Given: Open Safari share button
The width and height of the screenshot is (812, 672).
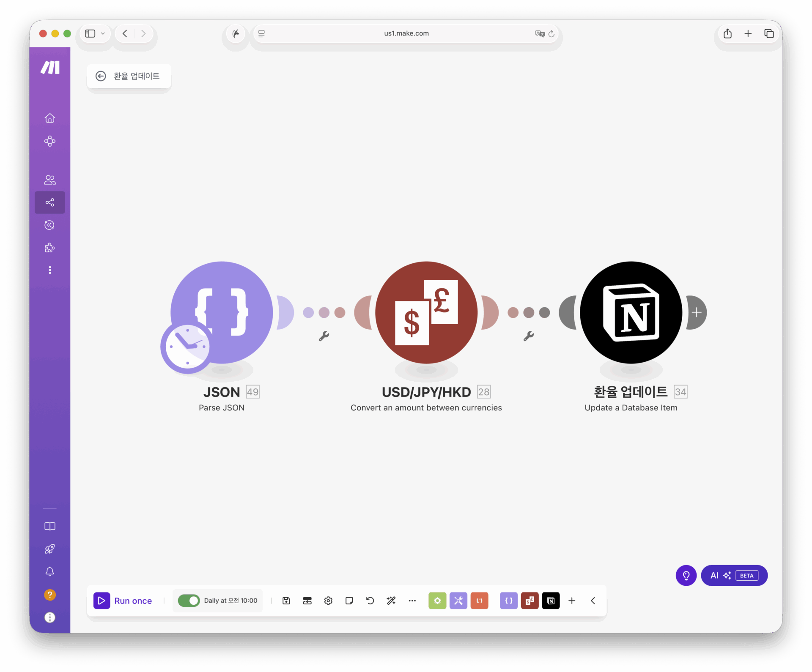Looking at the screenshot, I should coord(727,33).
